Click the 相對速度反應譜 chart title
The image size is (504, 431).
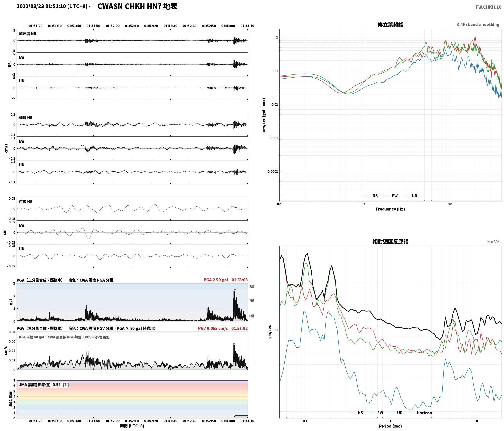coord(390,242)
